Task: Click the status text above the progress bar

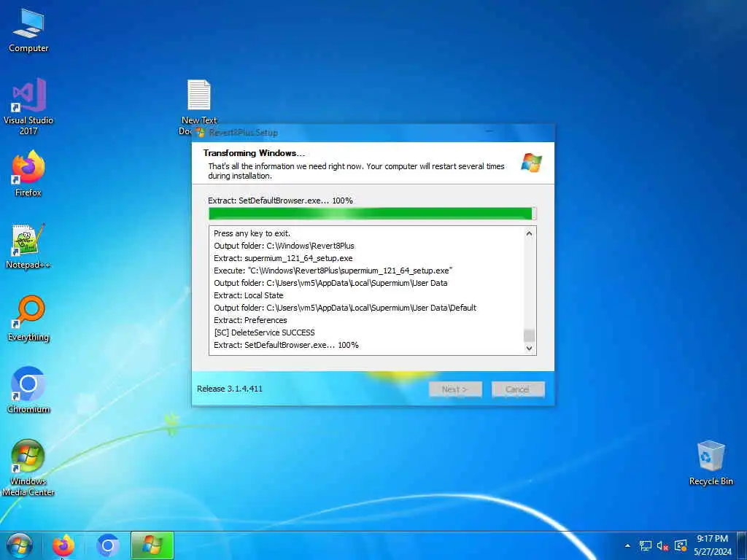Action: click(280, 201)
